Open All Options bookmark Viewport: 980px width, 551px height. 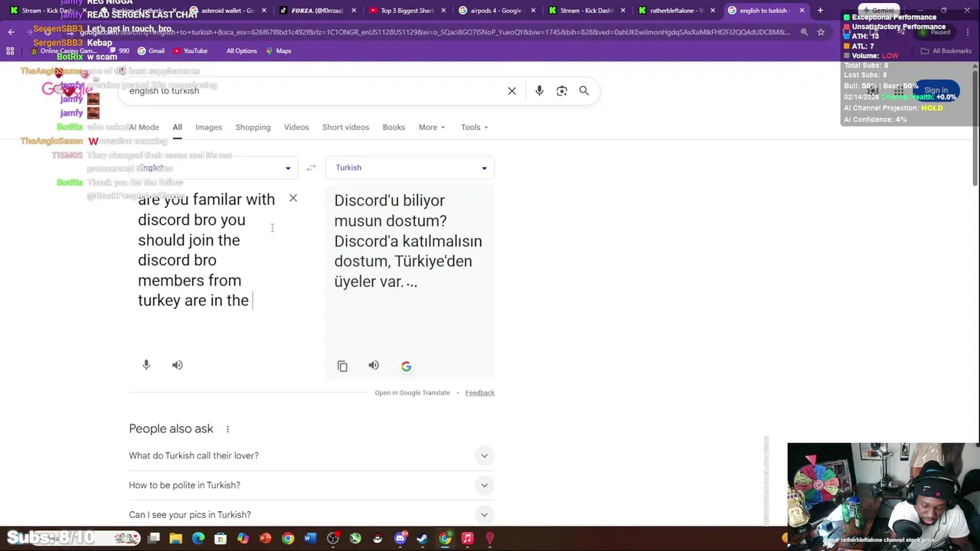pyautogui.click(x=241, y=51)
